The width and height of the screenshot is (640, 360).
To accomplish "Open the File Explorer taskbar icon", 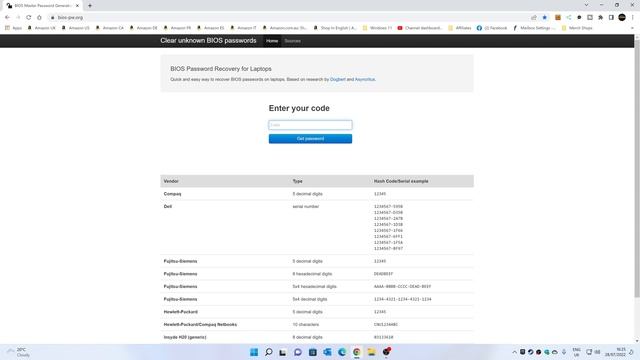I will pyautogui.click(x=371, y=352).
